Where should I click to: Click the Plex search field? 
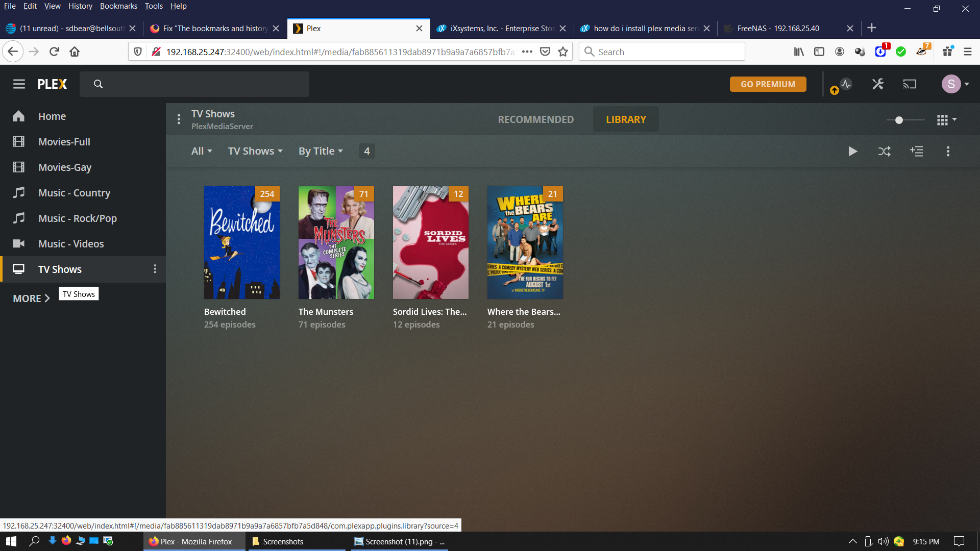194,84
